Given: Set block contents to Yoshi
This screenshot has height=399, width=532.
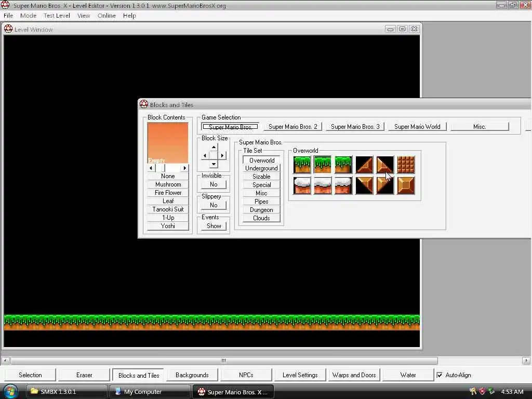Looking at the screenshot, I should pos(168,226).
